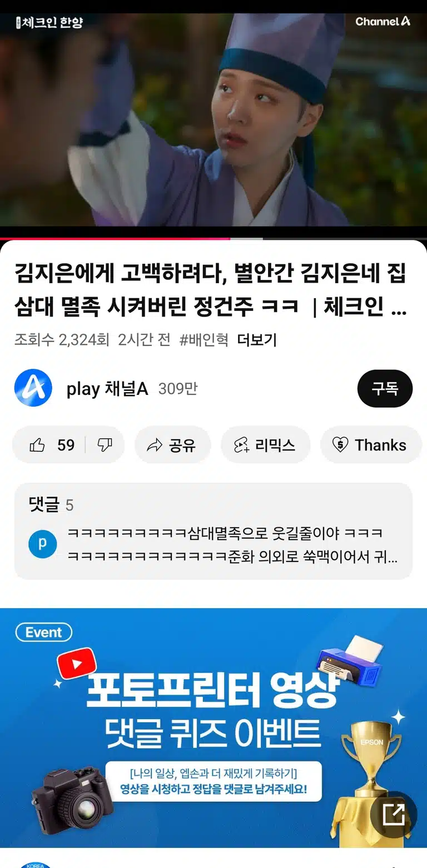Tap the thumbs-up like icon

pos(37,445)
